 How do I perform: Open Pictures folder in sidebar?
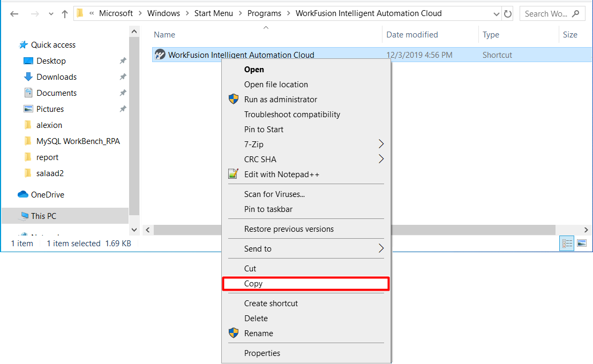[x=50, y=109]
